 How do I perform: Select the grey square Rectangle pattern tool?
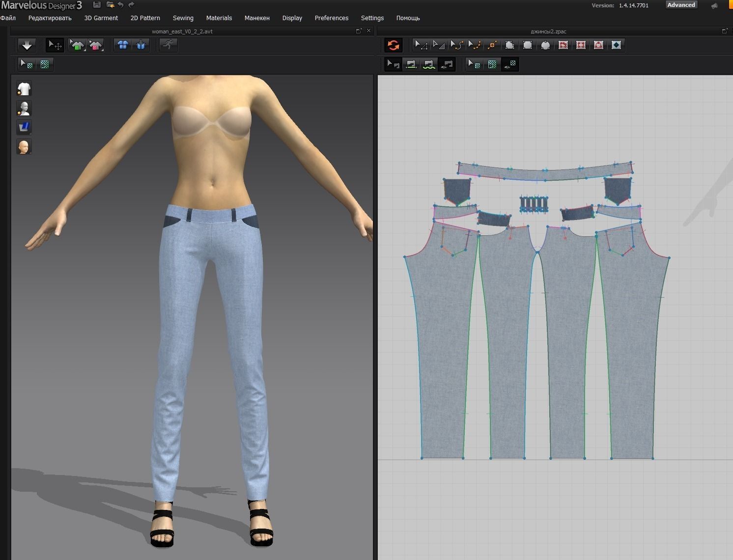coord(528,45)
